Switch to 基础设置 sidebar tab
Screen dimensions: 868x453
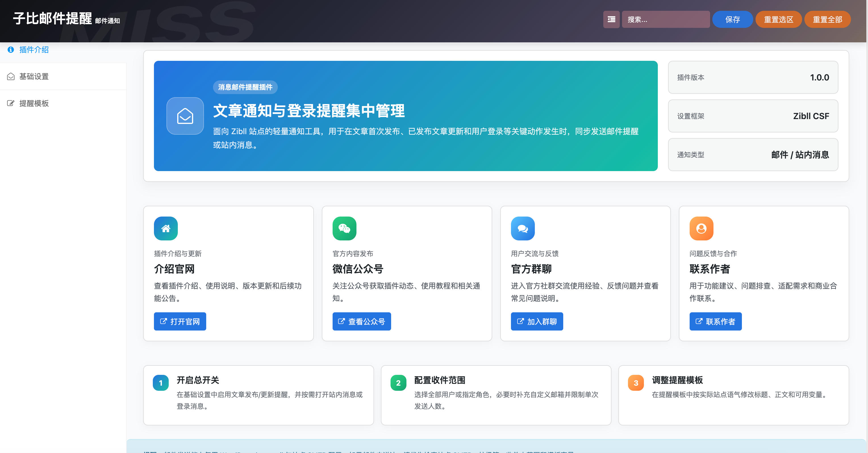pyautogui.click(x=63, y=76)
